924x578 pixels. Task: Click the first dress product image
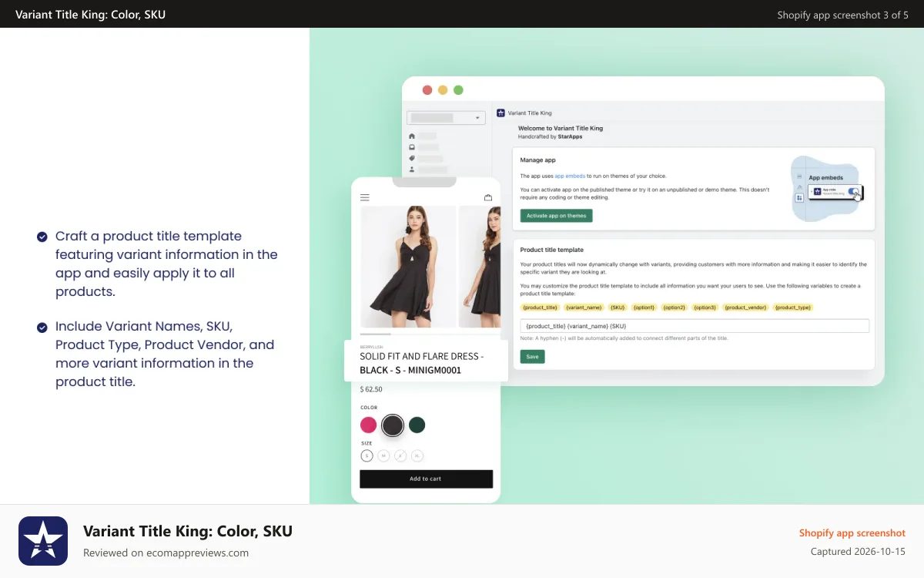click(x=407, y=267)
